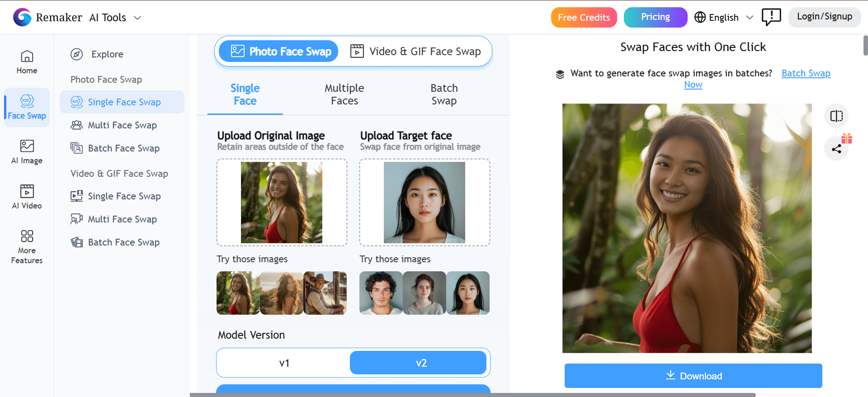Screen dimensions: 868x397
Task: Expand the AI Tools dropdown chevron
Action: pyautogui.click(x=137, y=18)
